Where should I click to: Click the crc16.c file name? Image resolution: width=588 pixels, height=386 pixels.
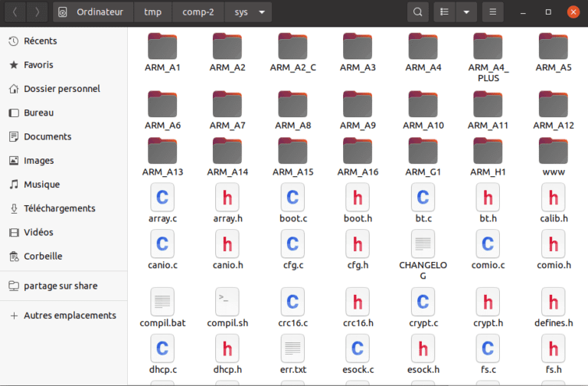[x=293, y=323]
